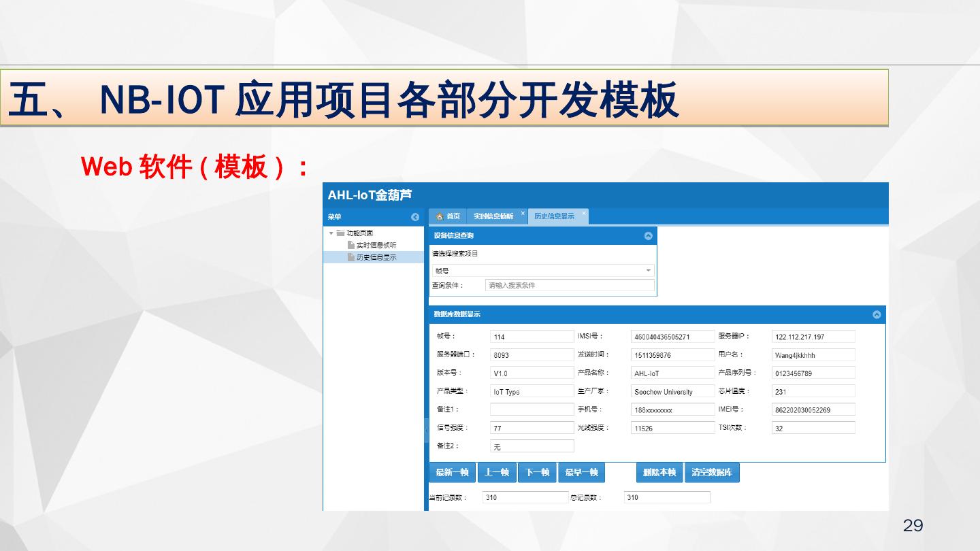Click the IMEI号 field
The image size is (980, 551).
coord(814,410)
